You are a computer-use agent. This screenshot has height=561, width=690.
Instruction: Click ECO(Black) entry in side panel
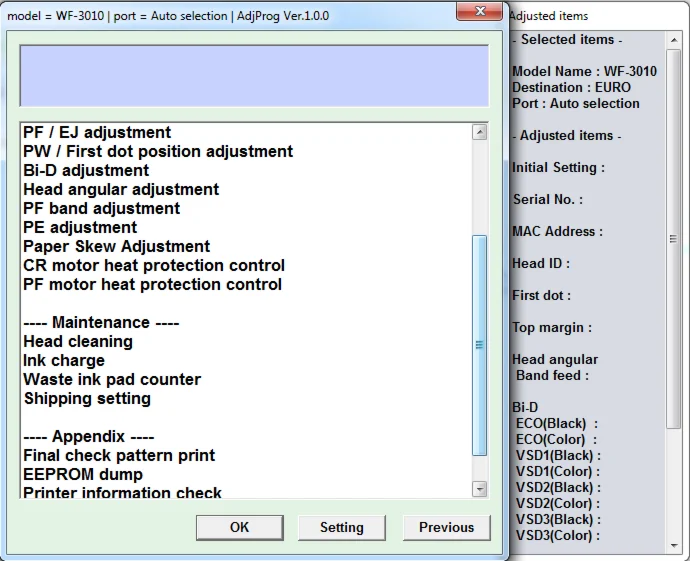(557, 423)
